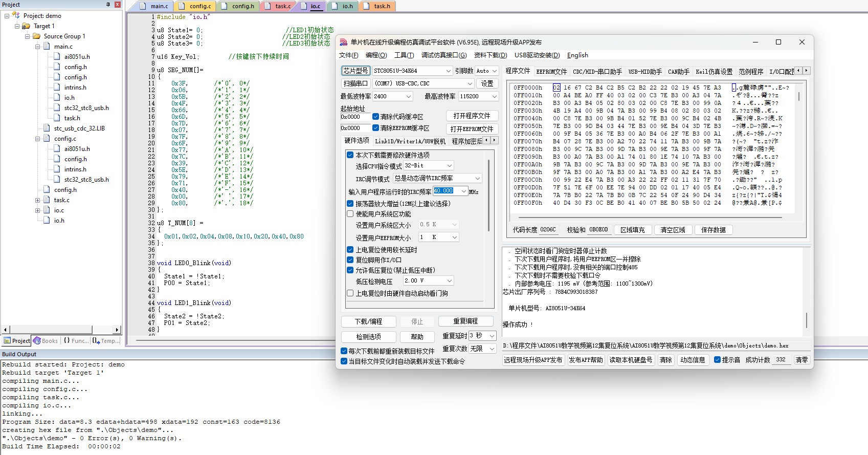Click Project panel scroll-left arrow
Viewport: 868px width, 455px height.
(6, 330)
